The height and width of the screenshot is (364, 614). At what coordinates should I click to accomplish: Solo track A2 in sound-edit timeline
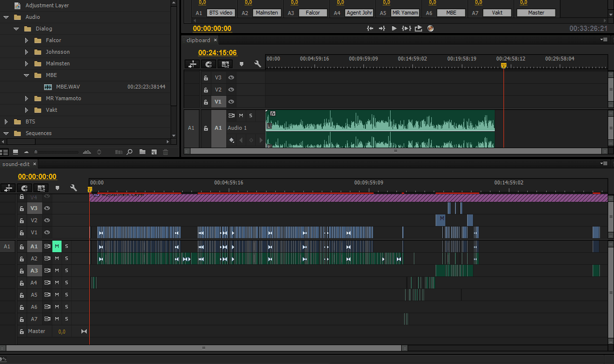coord(66,258)
